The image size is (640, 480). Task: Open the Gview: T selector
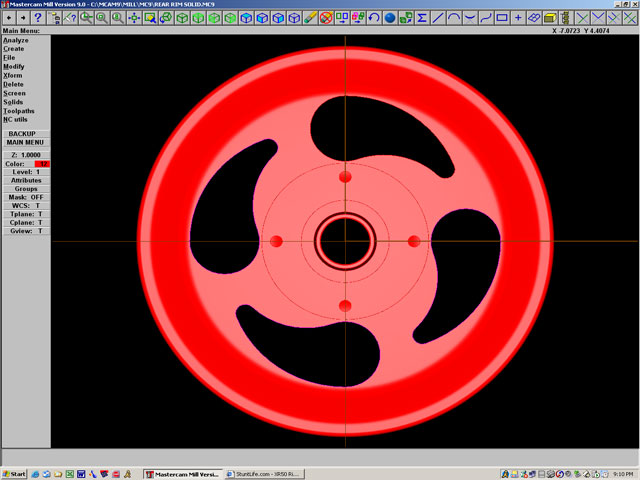coord(25,231)
